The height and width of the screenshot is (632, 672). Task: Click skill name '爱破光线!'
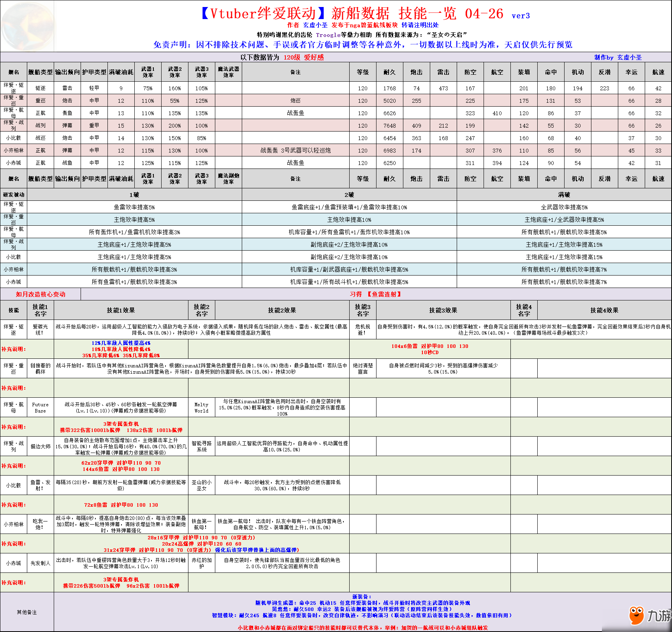tap(40, 330)
